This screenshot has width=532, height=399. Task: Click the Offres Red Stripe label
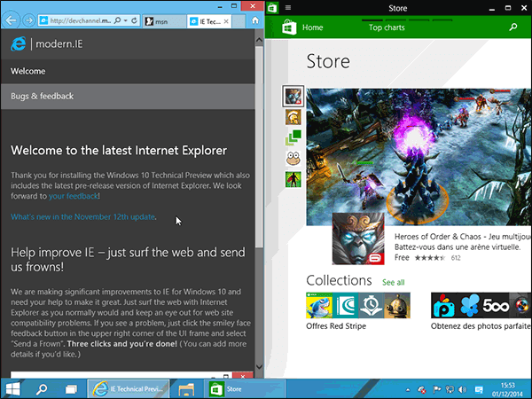tap(336, 326)
